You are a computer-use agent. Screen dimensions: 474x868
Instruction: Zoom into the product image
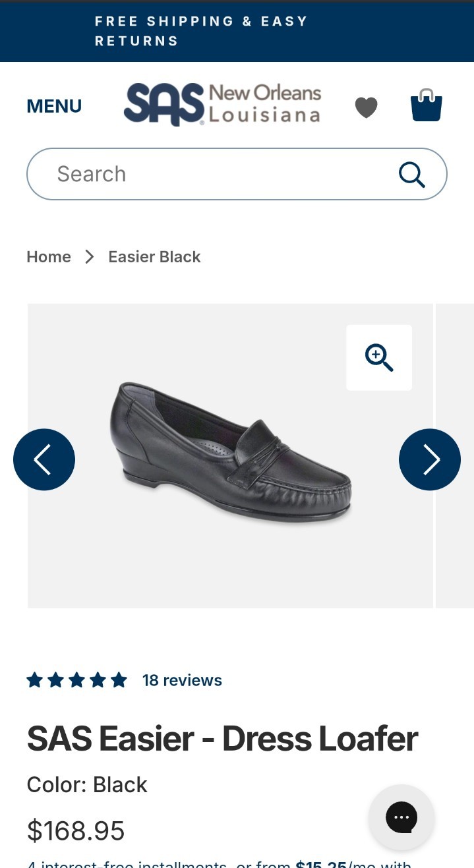[x=379, y=358]
